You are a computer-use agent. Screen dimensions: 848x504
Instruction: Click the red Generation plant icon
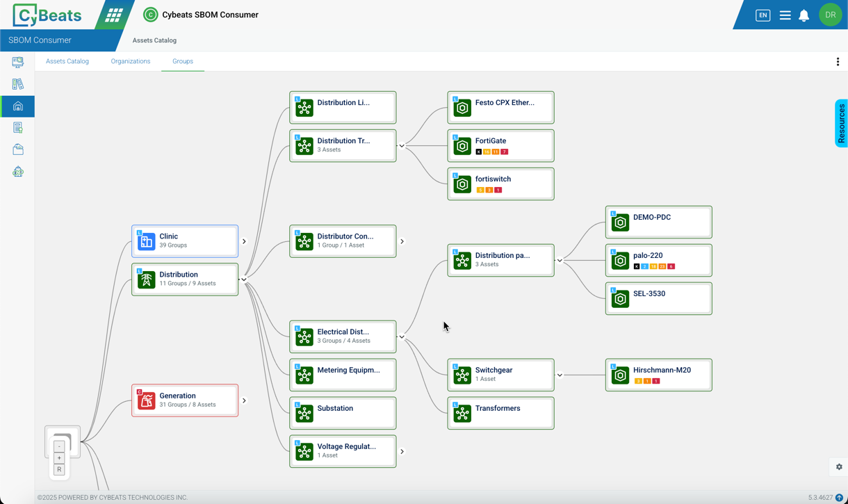[146, 400]
